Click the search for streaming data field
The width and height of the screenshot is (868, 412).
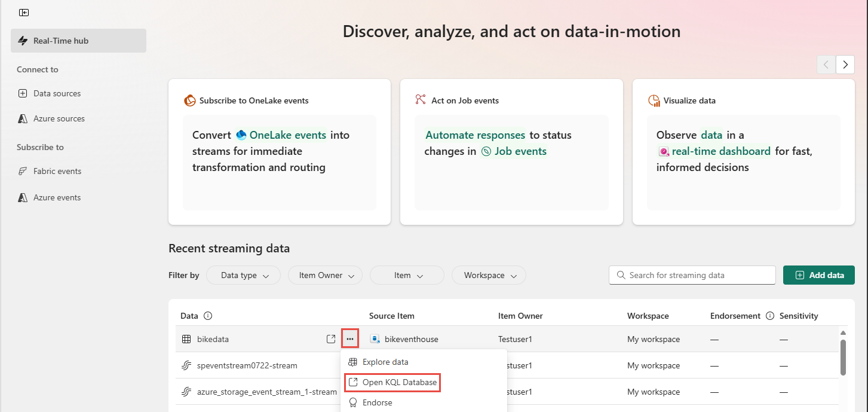692,275
